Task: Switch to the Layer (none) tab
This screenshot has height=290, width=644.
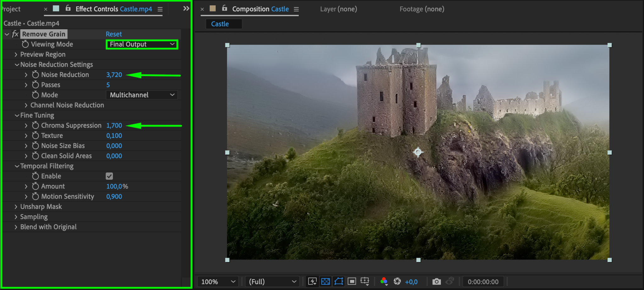Action: click(x=338, y=9)
